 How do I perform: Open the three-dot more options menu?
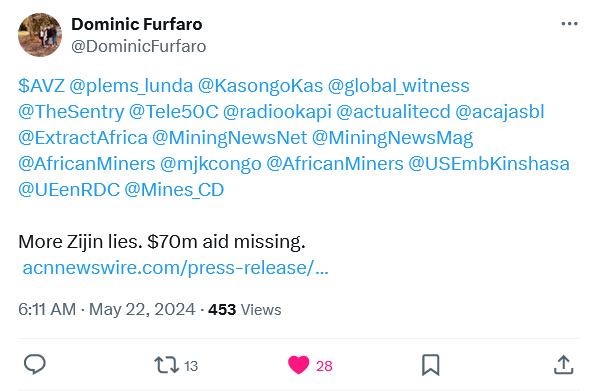coord(569,24)
